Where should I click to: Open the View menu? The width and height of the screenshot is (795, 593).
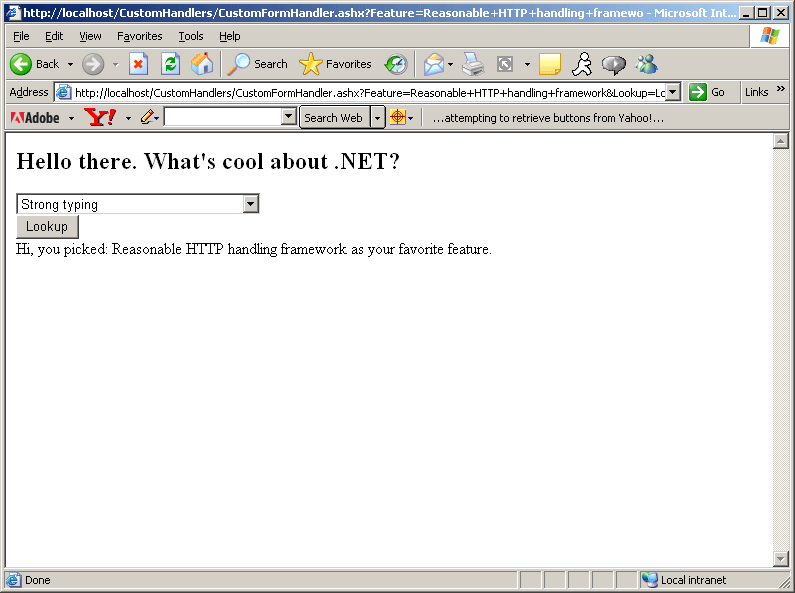pyautogui.click(x=90, y=36)
